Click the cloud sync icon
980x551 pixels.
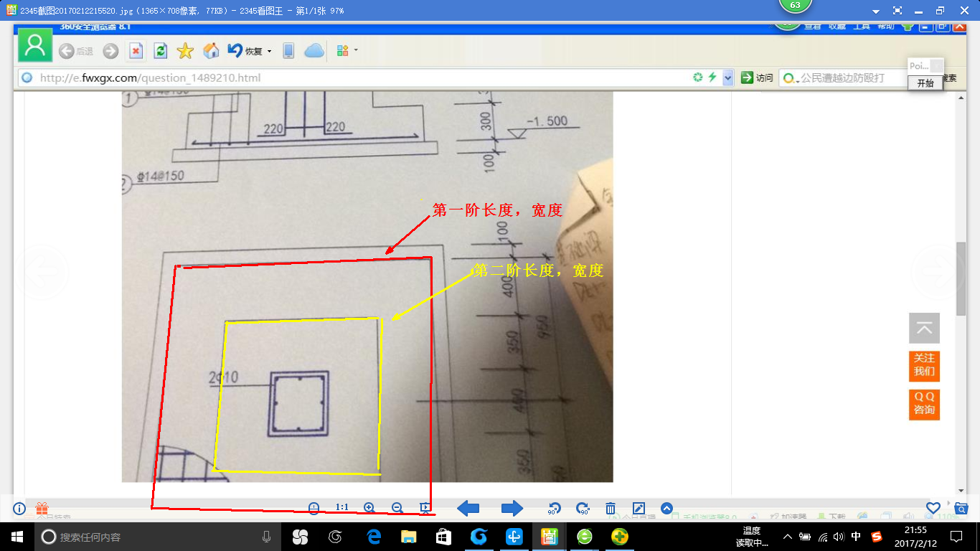314,51
